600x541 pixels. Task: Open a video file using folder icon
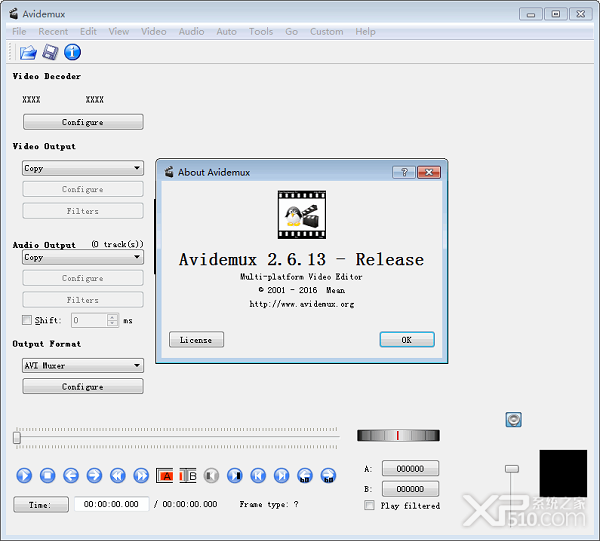pos(28,52)
